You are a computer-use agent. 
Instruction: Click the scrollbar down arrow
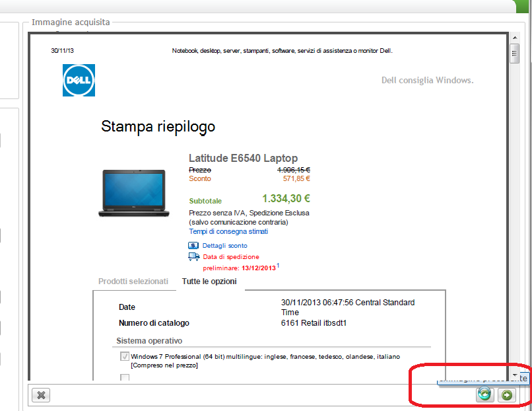[515, 375]
